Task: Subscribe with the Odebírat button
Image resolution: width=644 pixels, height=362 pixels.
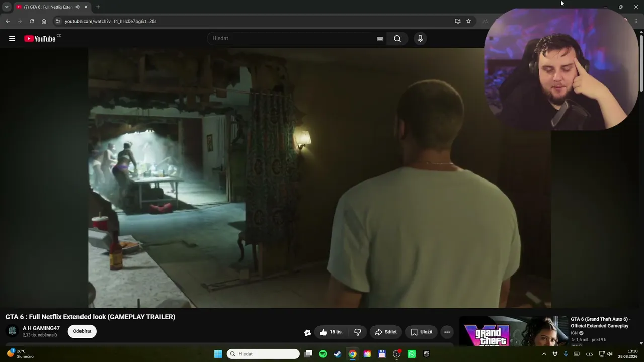Action: (82, 331)
